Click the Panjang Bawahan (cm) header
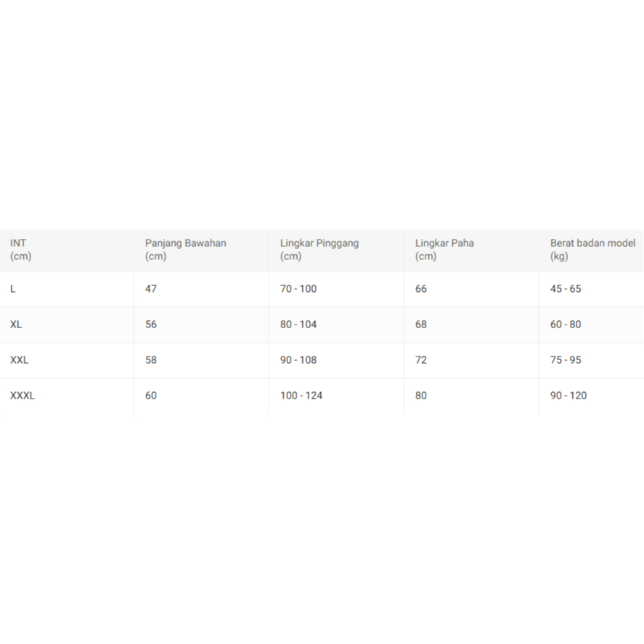This screenshot has width=644, height=644. pyautogui.click(x=185, y=250)
